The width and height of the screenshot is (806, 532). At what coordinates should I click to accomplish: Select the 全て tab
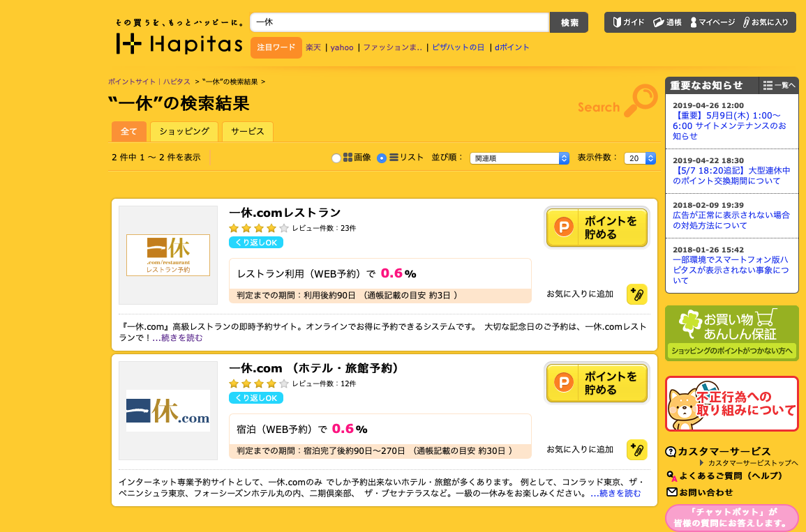click(x=129, y=132)
